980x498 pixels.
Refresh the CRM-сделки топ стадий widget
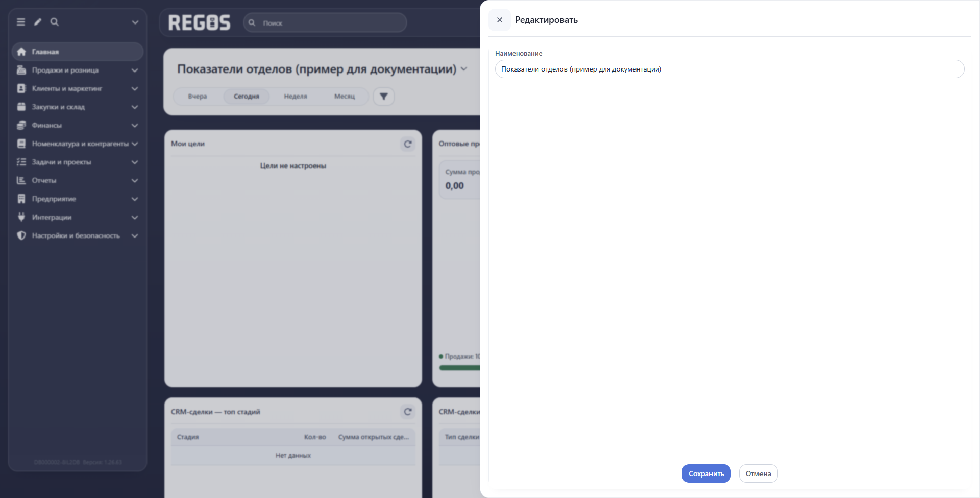408,412
